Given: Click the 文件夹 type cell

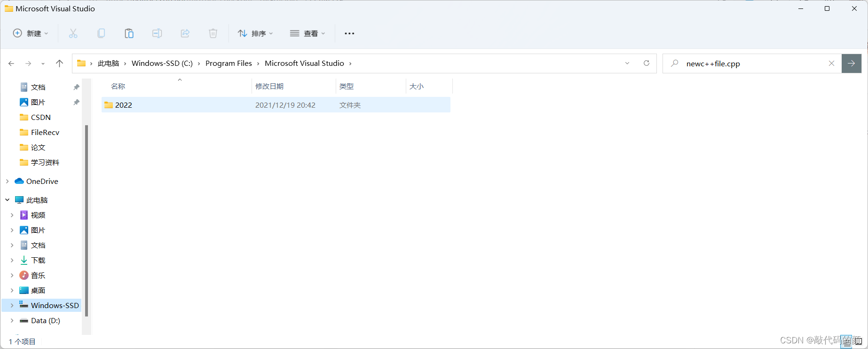Looking at the screenshot, I should [x=350, y=105].
